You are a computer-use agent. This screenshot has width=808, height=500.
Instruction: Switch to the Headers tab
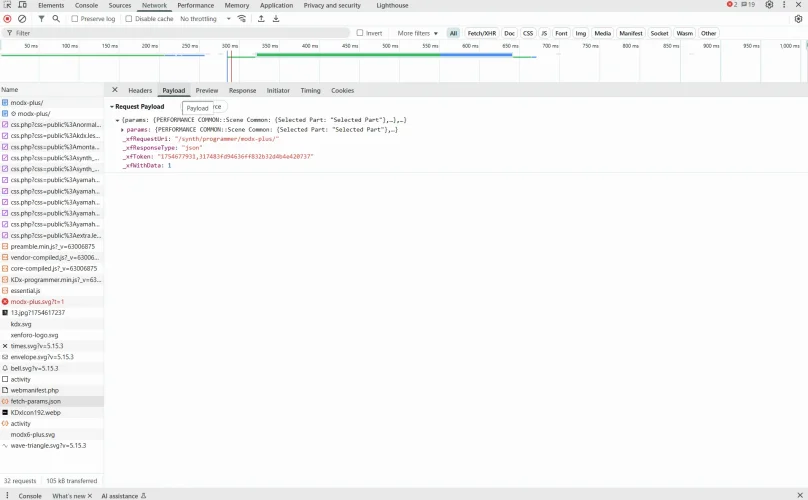140,90
